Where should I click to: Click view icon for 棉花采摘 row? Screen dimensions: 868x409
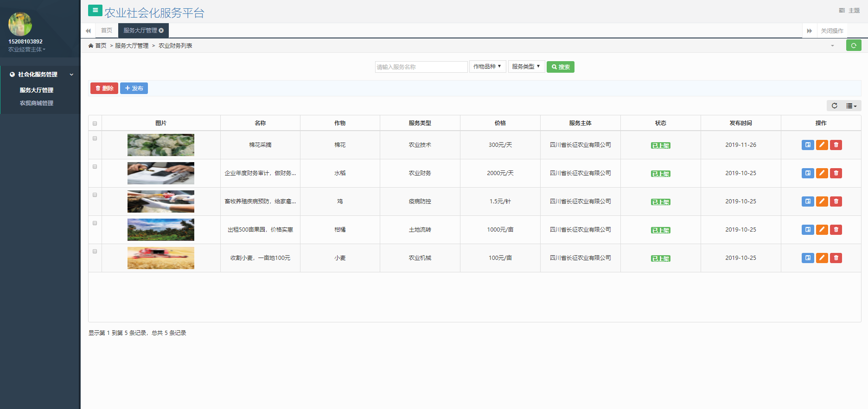tap(807, 145)
